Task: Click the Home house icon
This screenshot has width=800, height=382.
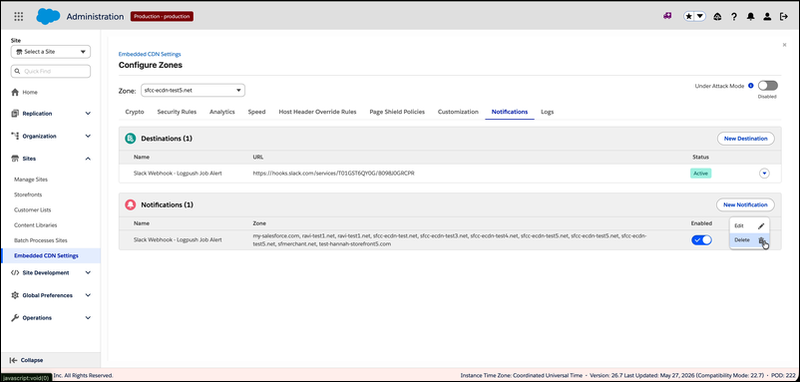Action: [15, 92]
